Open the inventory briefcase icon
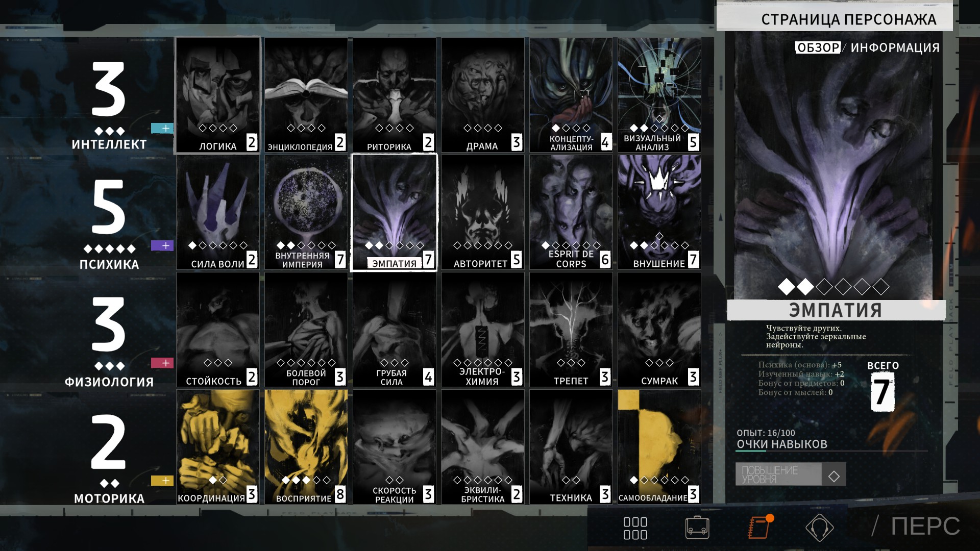This screenshot has height=551, width=980. [x=697, y=528]
